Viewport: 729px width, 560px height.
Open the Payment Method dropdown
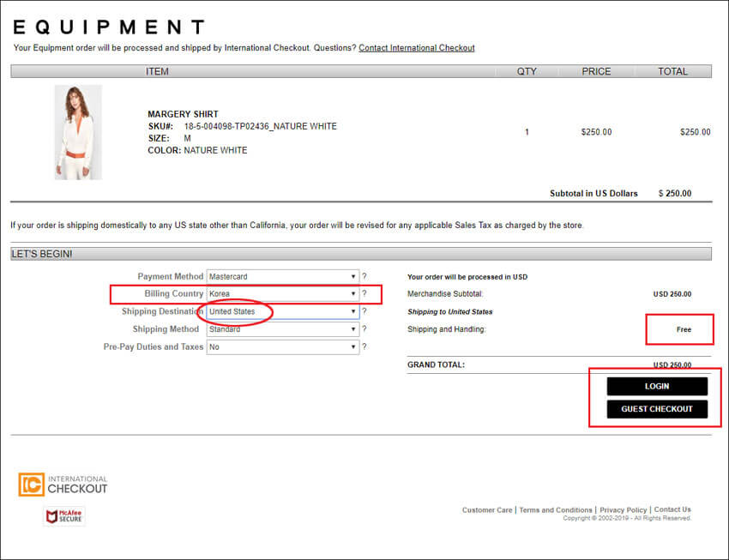point(283,276)
